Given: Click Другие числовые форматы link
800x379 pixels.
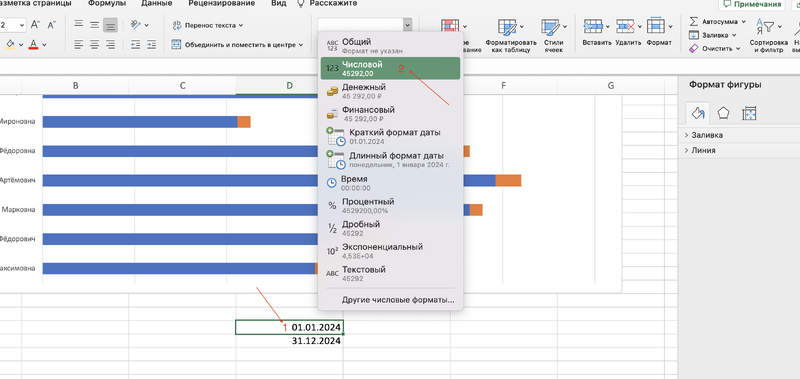Looking at the screenshot, I should [398, 300].
